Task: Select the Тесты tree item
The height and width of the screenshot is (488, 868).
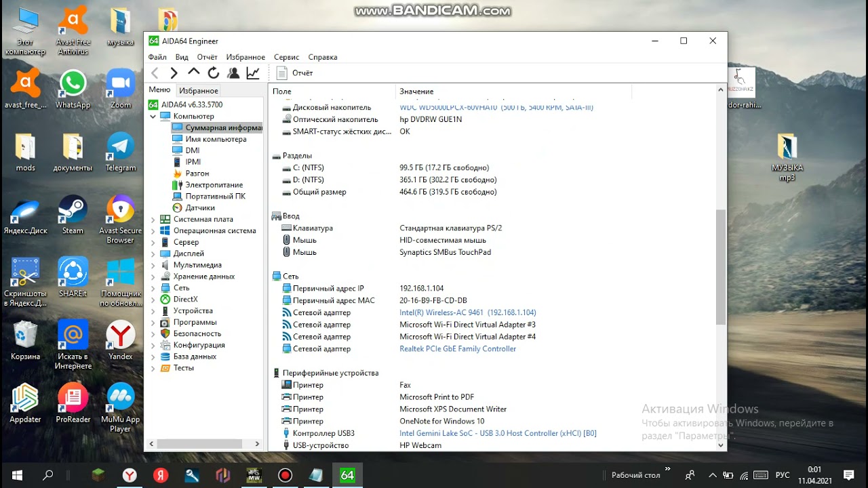Action: tap(184, 368)
